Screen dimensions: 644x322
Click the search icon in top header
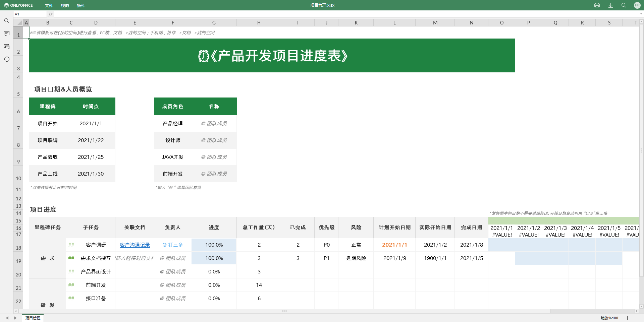point(624,5)
